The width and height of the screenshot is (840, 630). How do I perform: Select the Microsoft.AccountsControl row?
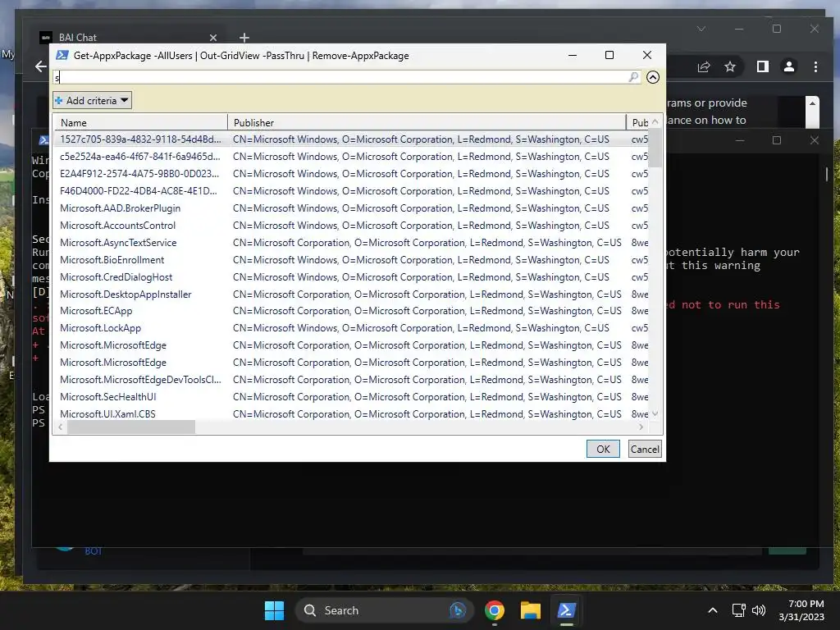(x=351, y=226)
